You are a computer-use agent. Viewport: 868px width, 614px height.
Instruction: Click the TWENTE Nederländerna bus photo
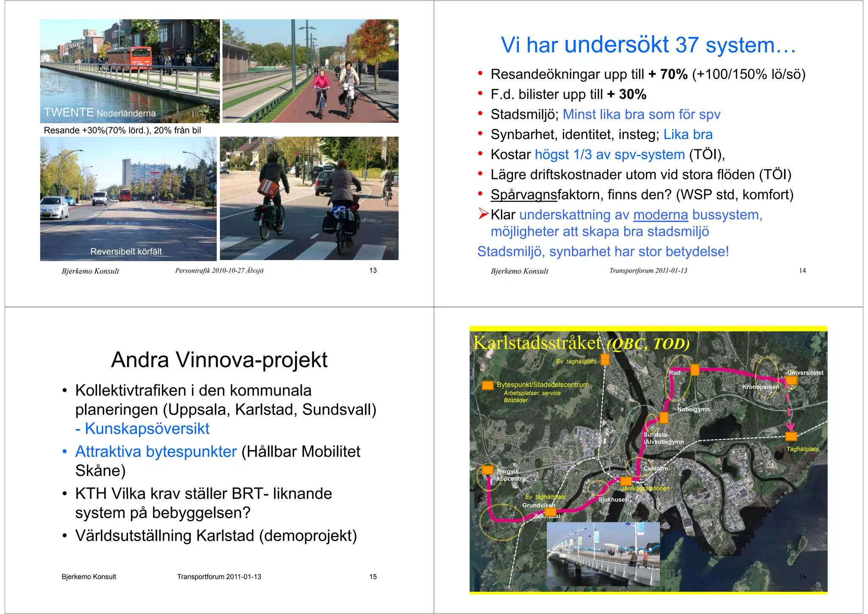pos(130,71)
